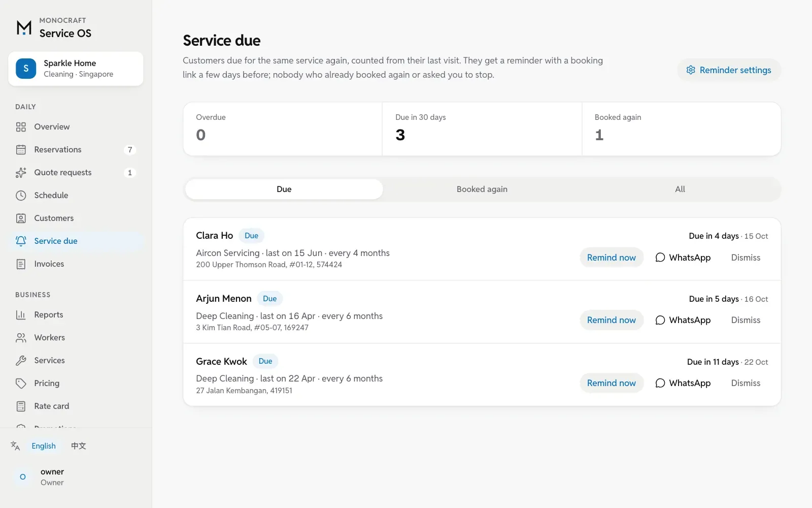This screenshot has width=812, height=508.
Task: Click the Schedule clock icon
Action: coord(21,196)
